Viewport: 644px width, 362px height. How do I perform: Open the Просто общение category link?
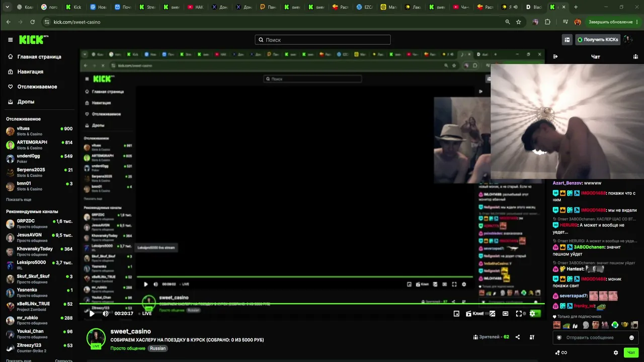point(128,348)
